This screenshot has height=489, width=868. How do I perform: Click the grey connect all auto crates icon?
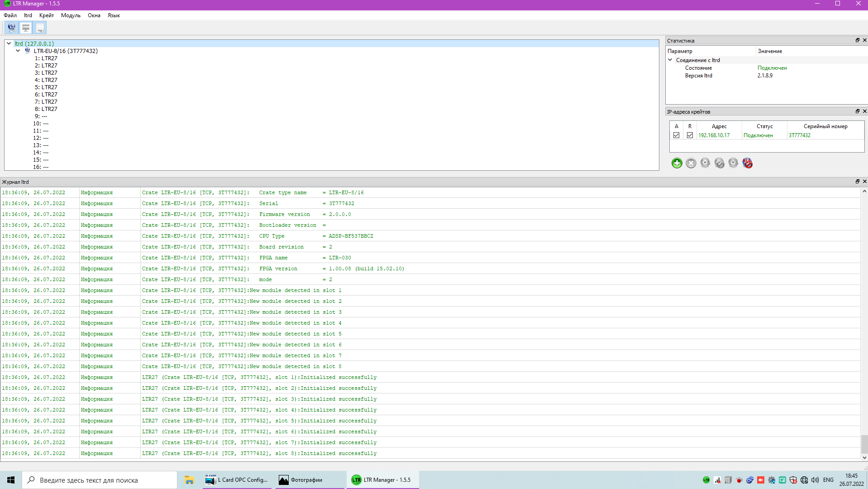coord(733,163)
